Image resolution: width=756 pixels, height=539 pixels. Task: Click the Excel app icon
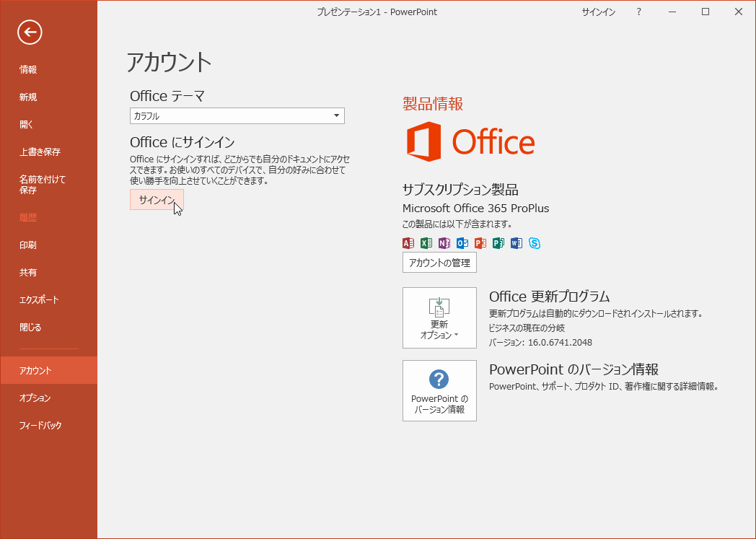[426, 243]
